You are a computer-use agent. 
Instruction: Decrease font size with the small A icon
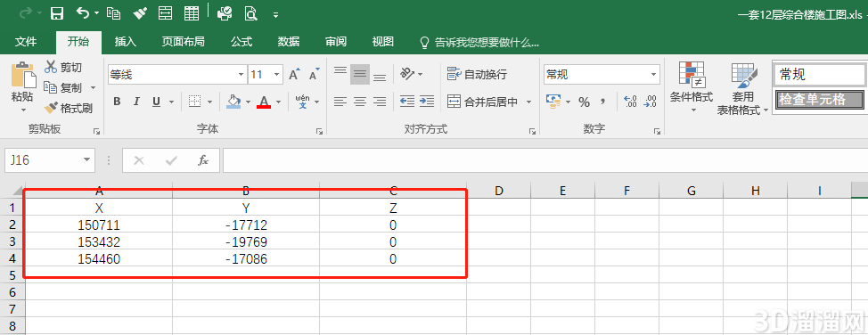314,75
